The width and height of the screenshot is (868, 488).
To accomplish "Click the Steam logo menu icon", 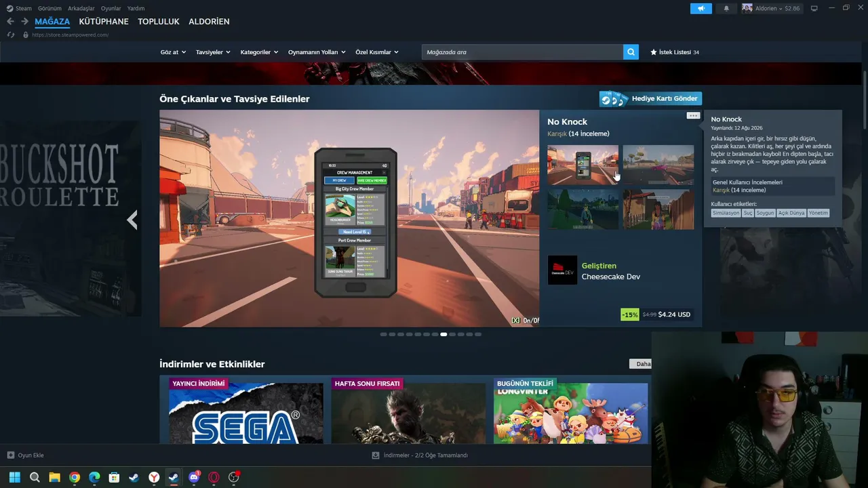I will click(x=9, y=8).
